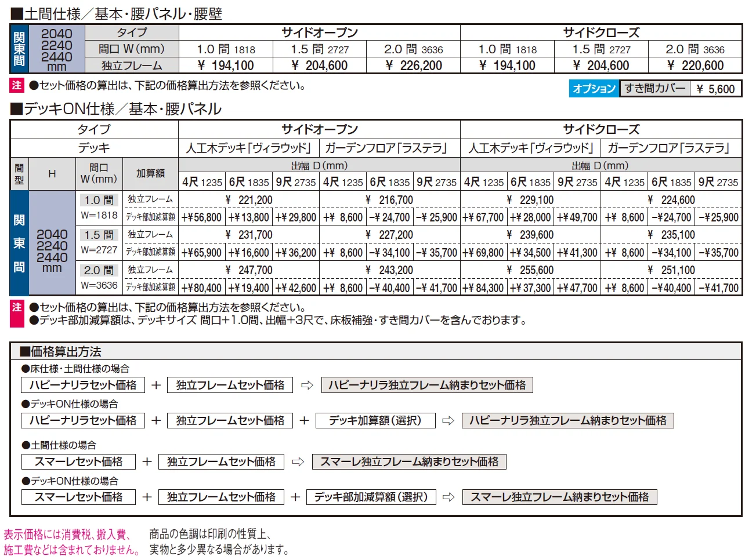Image resolution: width=756 pixels, height=560 pixels.
Task: Click the 1.0間 row label in the デッキON table
Action: coord(99,200)
